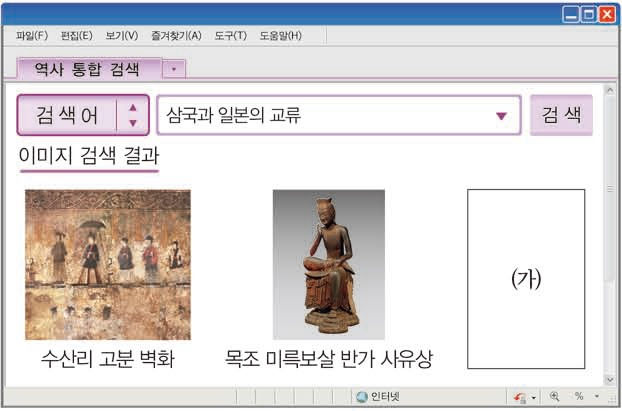Open the 도움말(H) menu
Viewport: 622px width, 411px height.
(280, 36)
